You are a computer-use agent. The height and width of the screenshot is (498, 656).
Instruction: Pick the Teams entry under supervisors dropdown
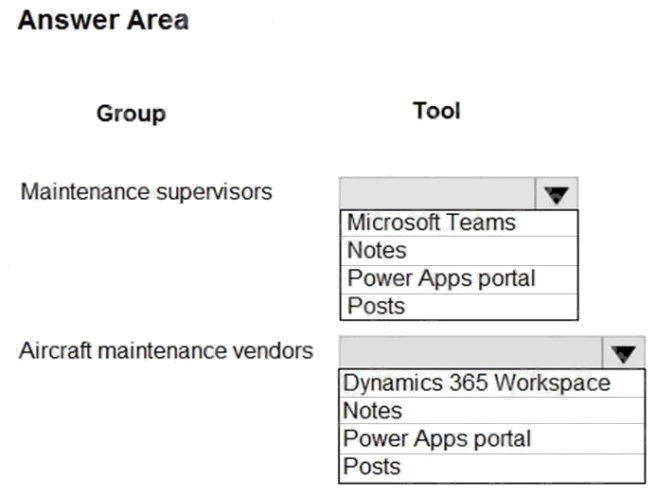[x=459, y=223]
